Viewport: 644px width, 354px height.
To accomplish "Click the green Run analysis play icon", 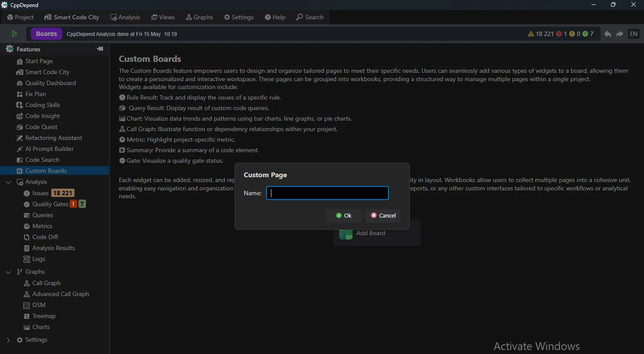I will [x=14, y=34].
